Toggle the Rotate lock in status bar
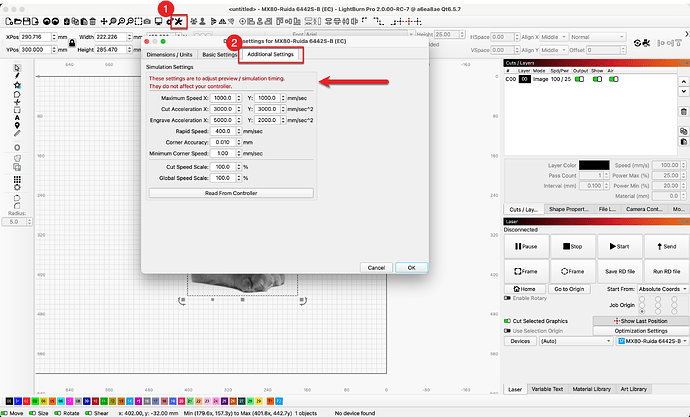The height and width of the screenshot is (417, 690). [x=58, y=413]
